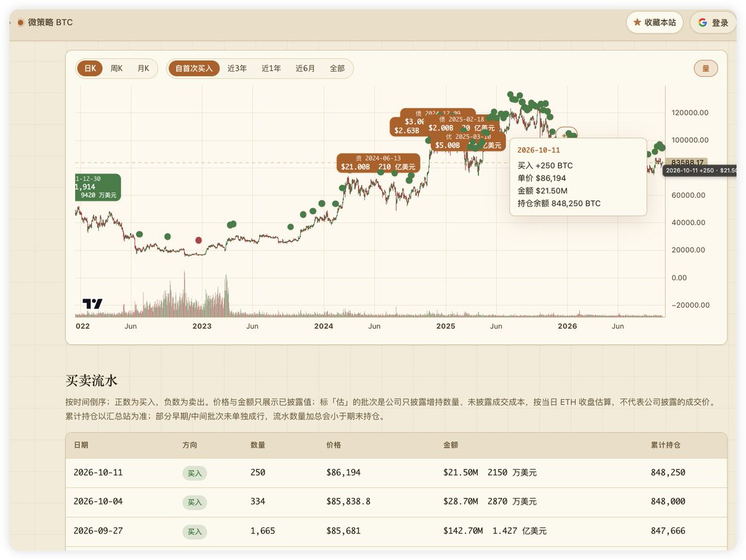The width and height of the screenshot is (746, 560).
Task: Click the 买入 badge for 2026-10-04
Action: point(195,502)
